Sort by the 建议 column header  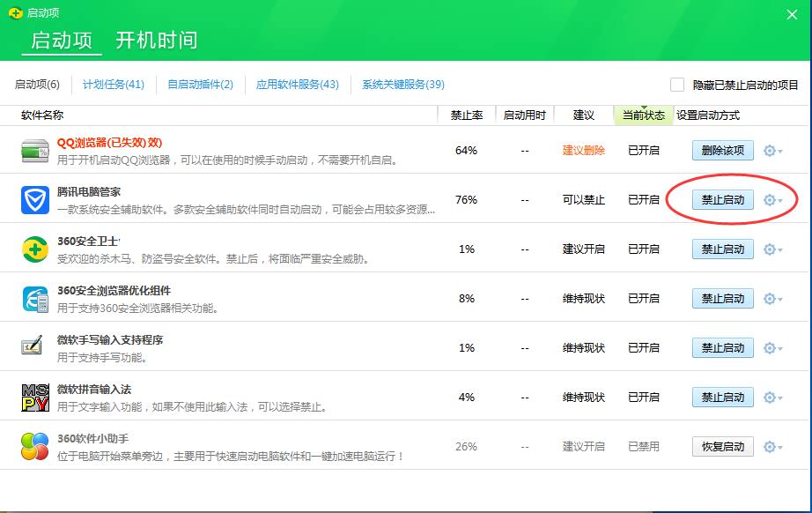tap(584, 115)
